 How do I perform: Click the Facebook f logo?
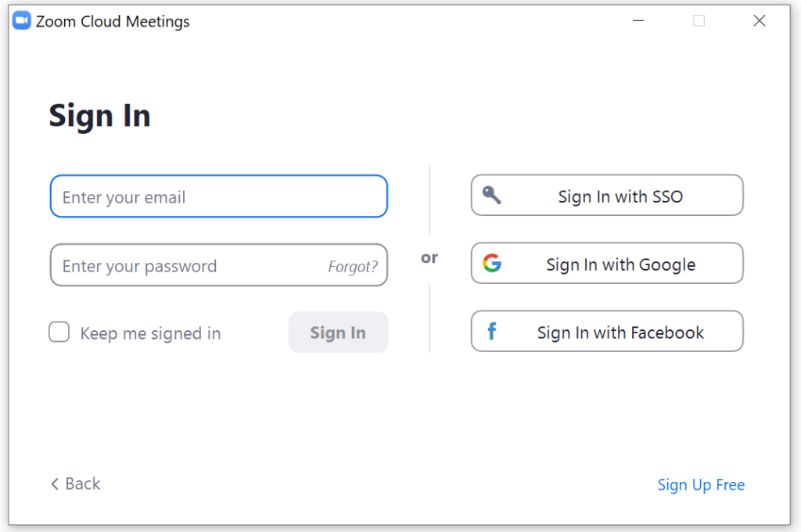[491, 331]
